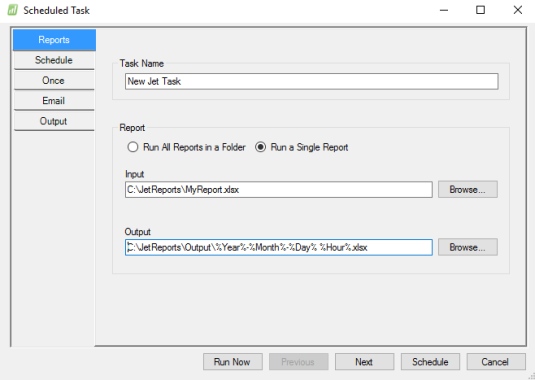The width and height of the screenshot is (535, 380).
Task: Minimize the Scheduled Task window
Action: 444,10
